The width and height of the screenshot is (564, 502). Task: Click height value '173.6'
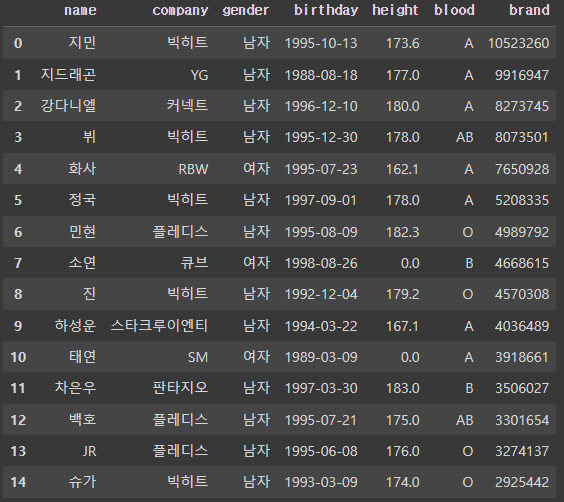coord(402,44)
